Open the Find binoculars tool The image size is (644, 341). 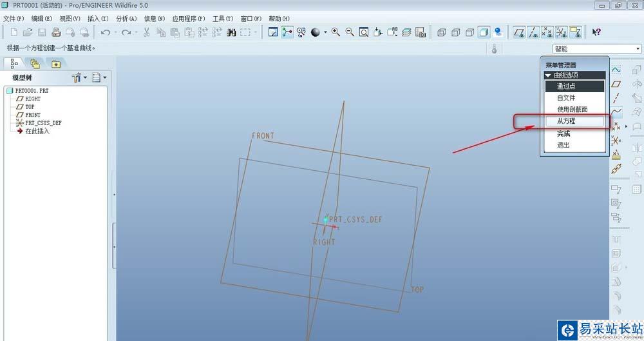coord(231,32)
